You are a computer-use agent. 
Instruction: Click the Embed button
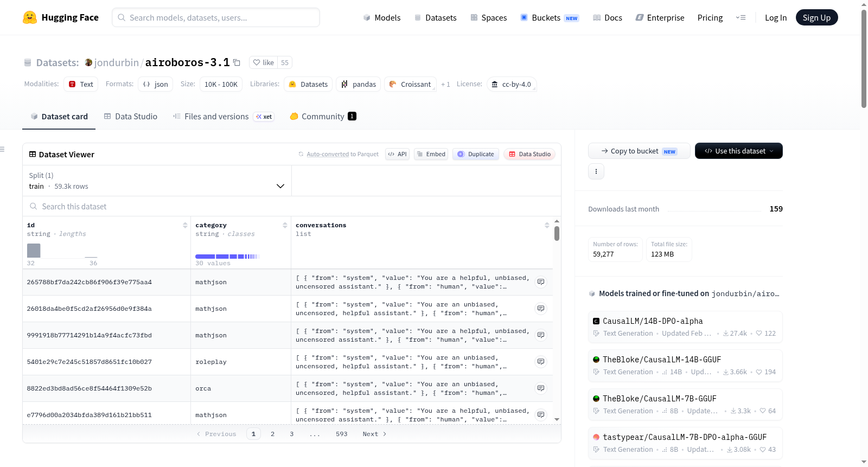point(431,154)
